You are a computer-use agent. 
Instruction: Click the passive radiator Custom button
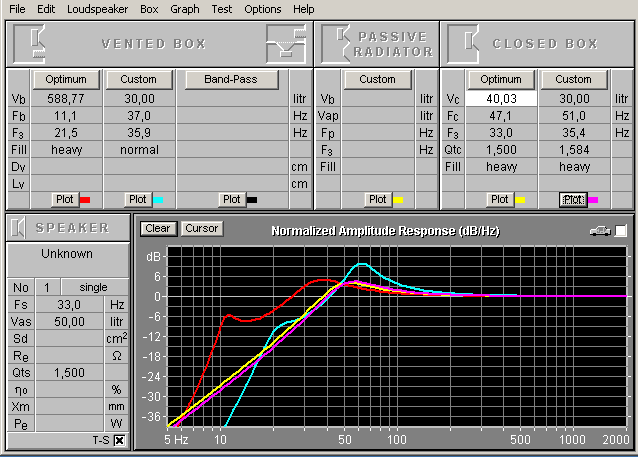pos(377,79)
